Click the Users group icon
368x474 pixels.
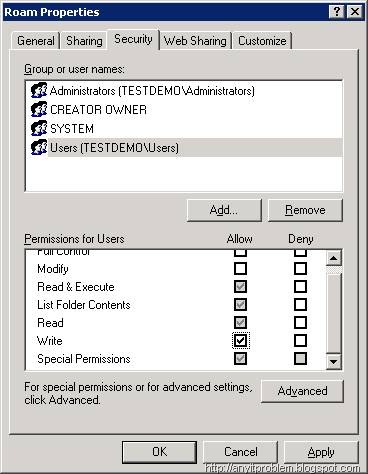[x=39, y=147]
